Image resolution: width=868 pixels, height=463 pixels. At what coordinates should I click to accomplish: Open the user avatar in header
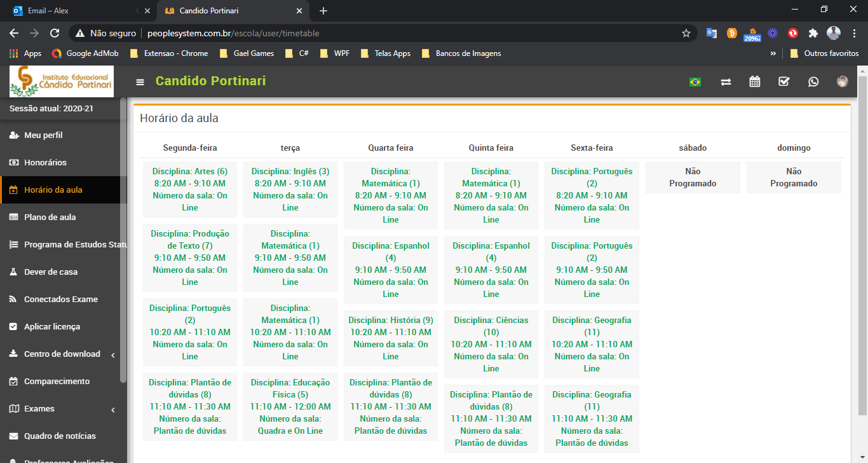pyautogui.click(x=842, y=81)
